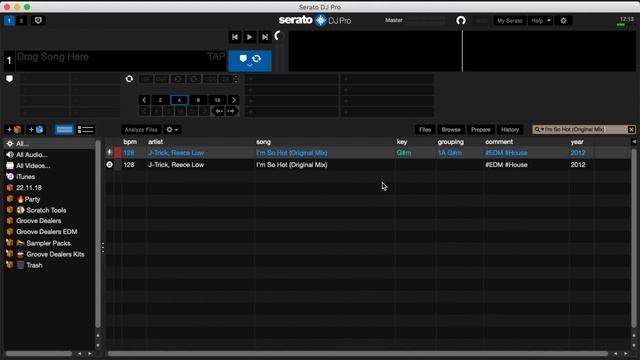Click the Master output level control
640x360 pixels.
425,20
